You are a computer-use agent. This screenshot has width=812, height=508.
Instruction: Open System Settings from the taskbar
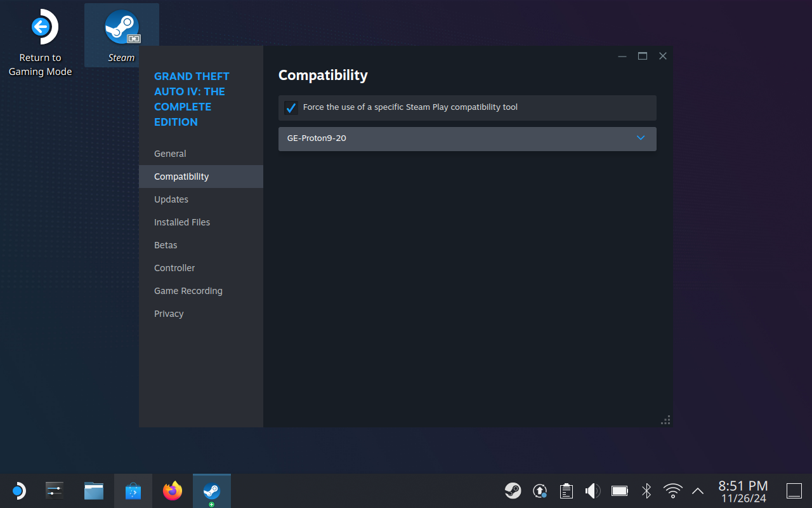[x=55, y=491]
